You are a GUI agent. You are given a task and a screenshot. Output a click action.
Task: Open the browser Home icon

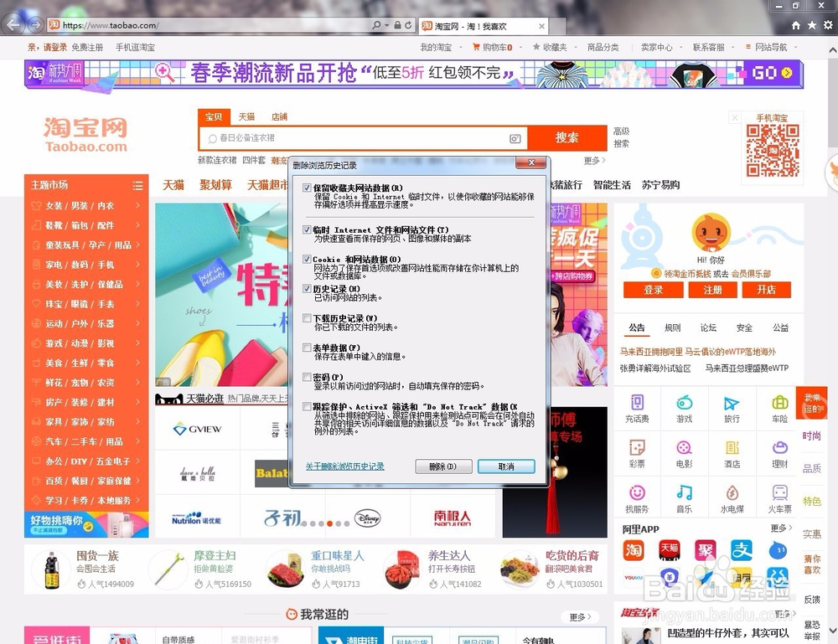pos(796,25)
